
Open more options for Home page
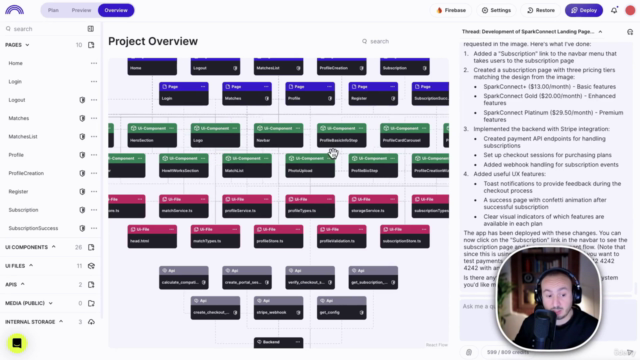(x=94, y=63)
